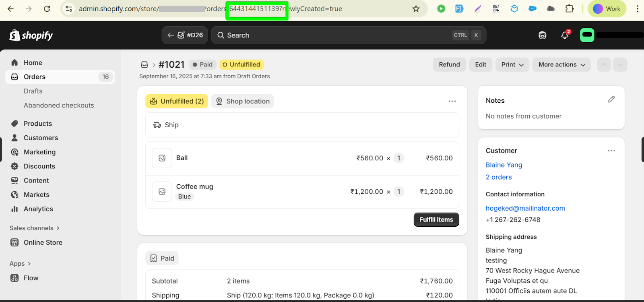This screenshot has height=302, width=644.
Task: Reload the current page
Action: click(x=47, y=8)
